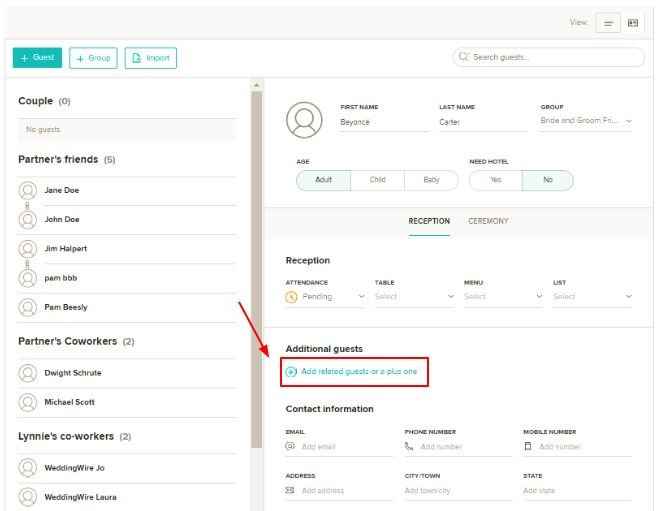
Task: Click the guest list scrollbar up arrow
Action: point(256,85)
